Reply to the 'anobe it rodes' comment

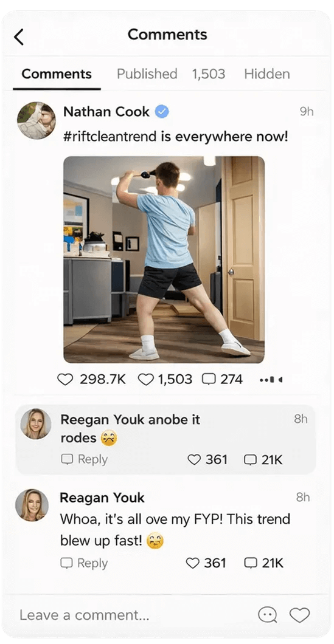(85, 459)
